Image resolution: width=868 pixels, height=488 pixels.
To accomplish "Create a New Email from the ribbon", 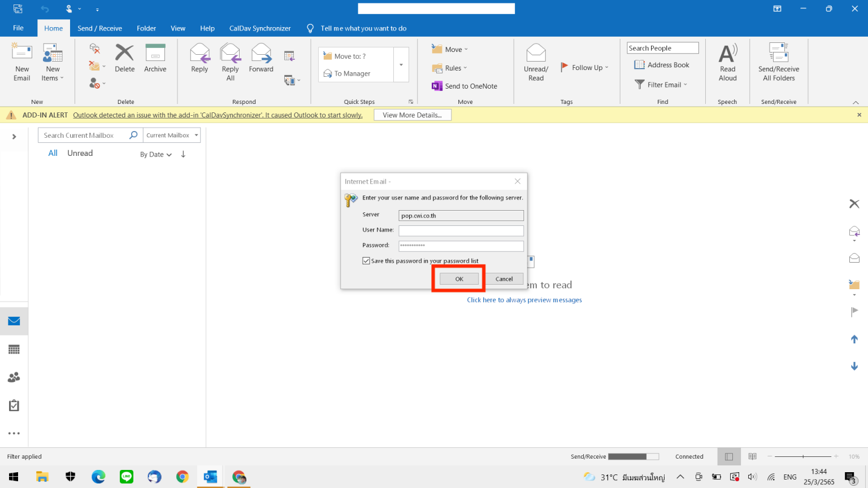I will (x=22, y=63).
